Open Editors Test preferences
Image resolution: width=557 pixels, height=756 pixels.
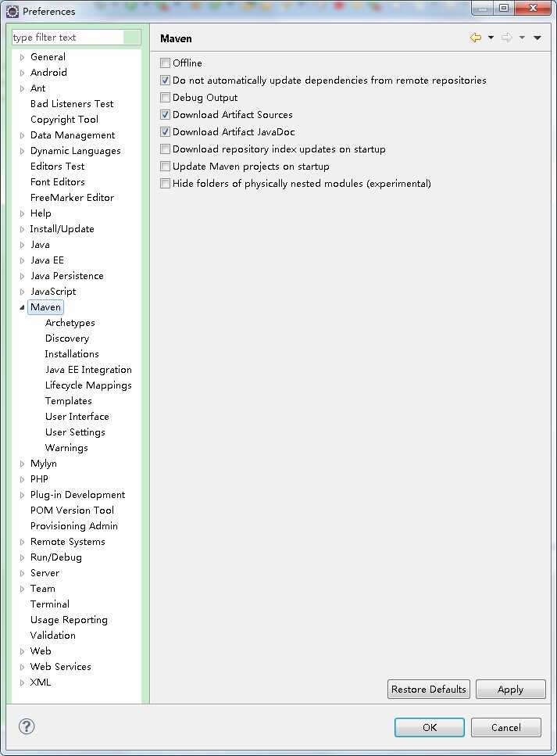[x=57, y=167]
